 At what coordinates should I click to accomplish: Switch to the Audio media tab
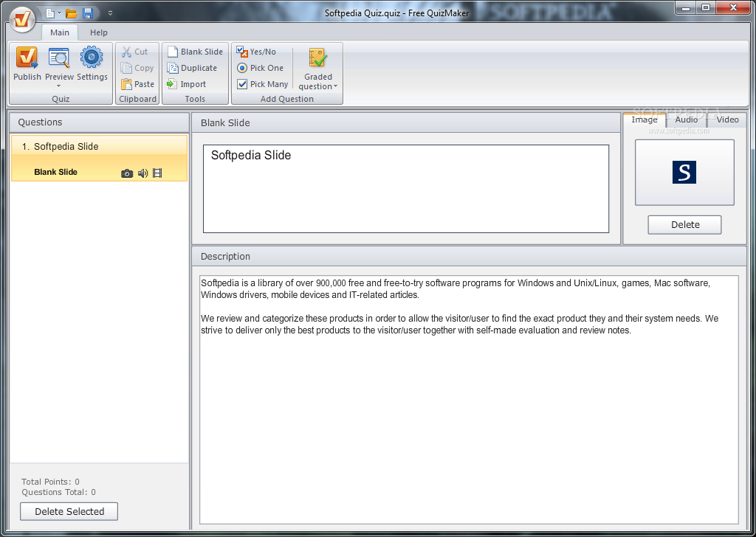(x=686, y=120)
